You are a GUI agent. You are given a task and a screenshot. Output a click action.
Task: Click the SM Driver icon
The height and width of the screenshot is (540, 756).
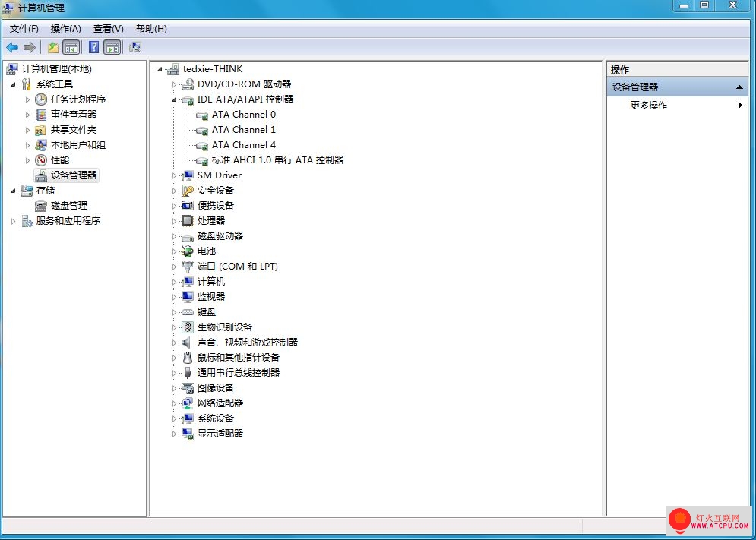pyautogui.click(x=188, y=175)
